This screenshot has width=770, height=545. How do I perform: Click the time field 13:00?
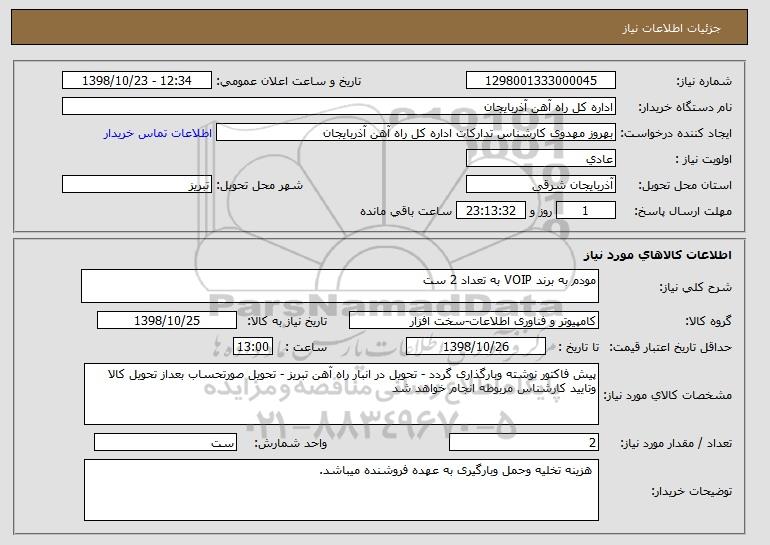(253, 347)
